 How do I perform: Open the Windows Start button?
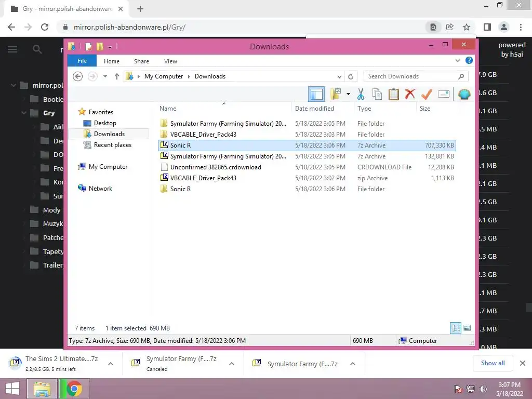point(12,389)
